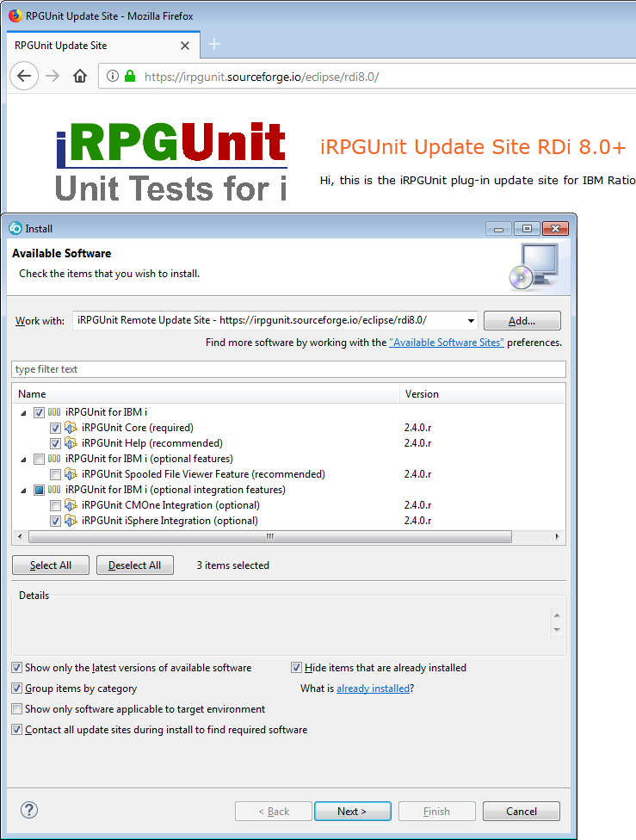The width and height of the screenshot is (636, 840).
Task: Uncheck iRPGUnit Help (recommended)
Action: tap(55, 443)
